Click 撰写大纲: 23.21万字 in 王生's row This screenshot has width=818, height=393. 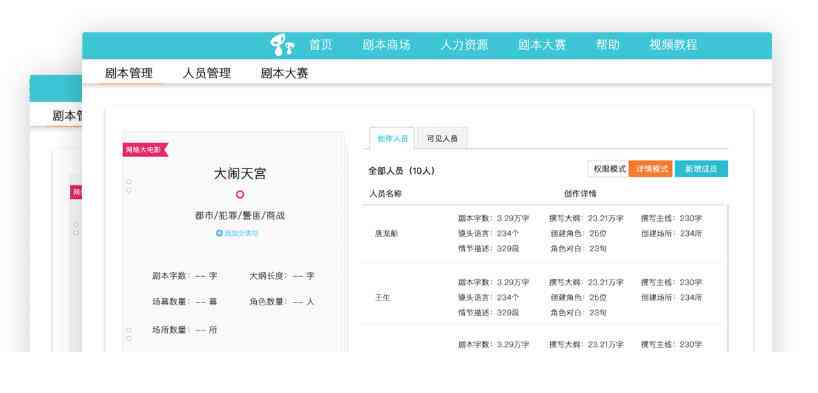click(x=586, y=282)
